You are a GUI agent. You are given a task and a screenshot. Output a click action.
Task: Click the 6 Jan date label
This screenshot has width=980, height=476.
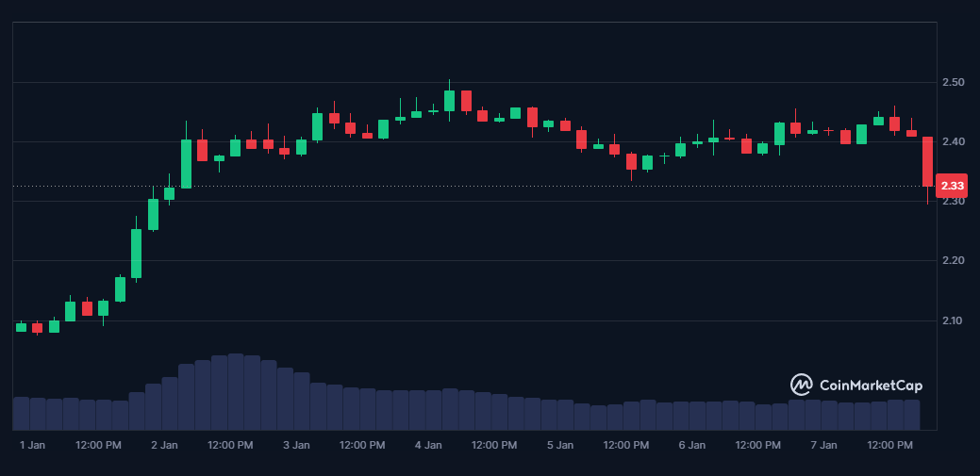[692, 446]
